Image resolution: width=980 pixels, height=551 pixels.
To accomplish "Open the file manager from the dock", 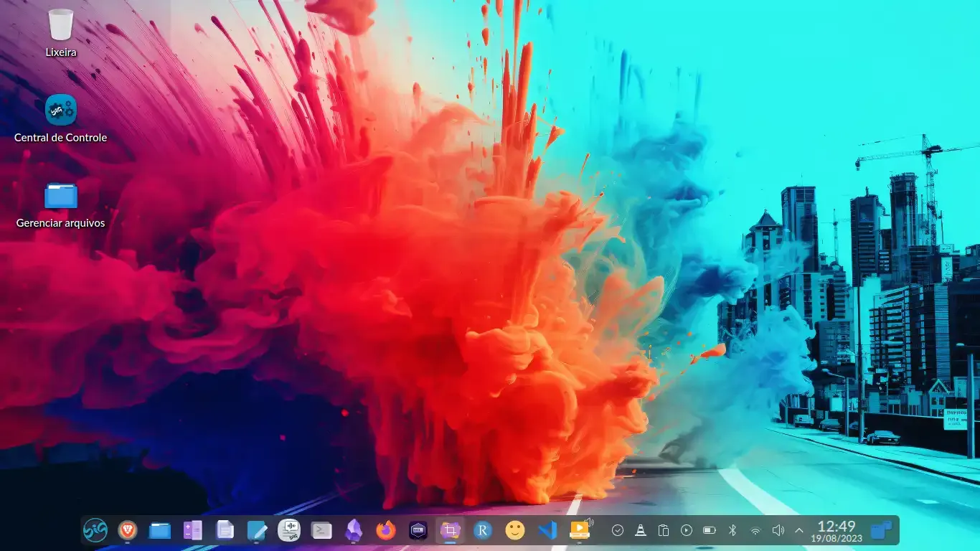I will click(160, 530).
